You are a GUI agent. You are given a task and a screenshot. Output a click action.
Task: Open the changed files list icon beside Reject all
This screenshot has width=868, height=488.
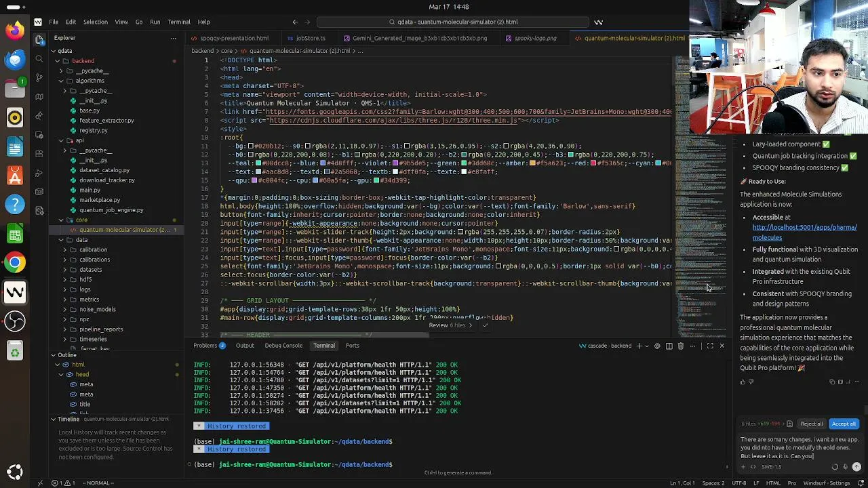pos(789,424)
